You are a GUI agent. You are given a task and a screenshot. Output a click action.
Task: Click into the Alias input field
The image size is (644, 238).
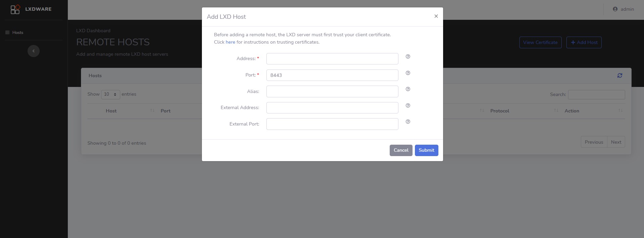tap(332, 91)
